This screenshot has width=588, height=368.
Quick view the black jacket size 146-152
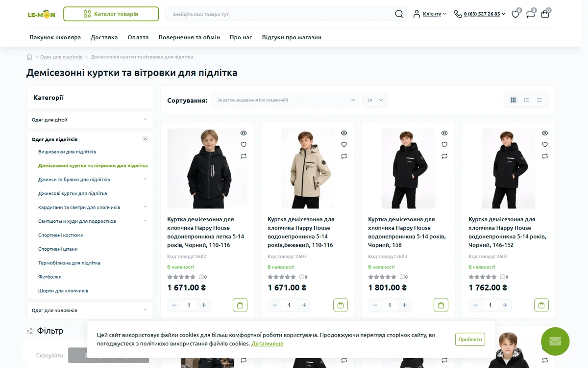[x=545, y=133]
